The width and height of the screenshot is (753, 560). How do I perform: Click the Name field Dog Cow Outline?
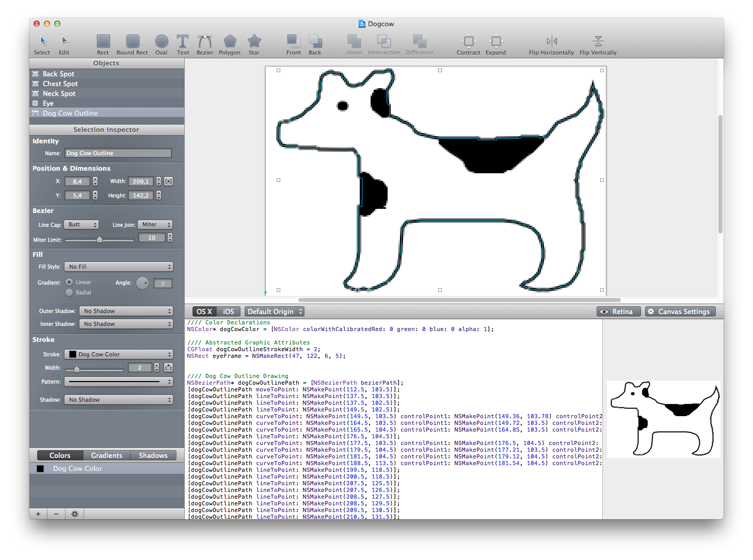118,153
